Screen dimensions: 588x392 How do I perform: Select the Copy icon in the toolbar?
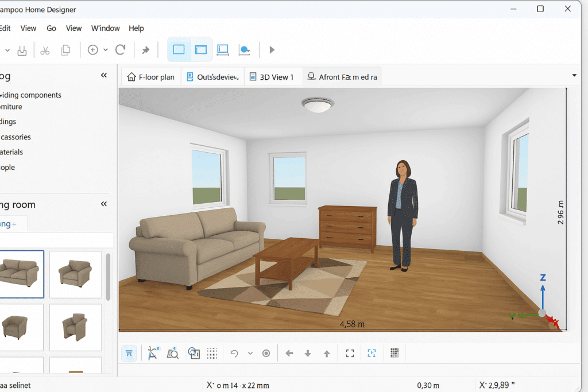pos(65,49)
